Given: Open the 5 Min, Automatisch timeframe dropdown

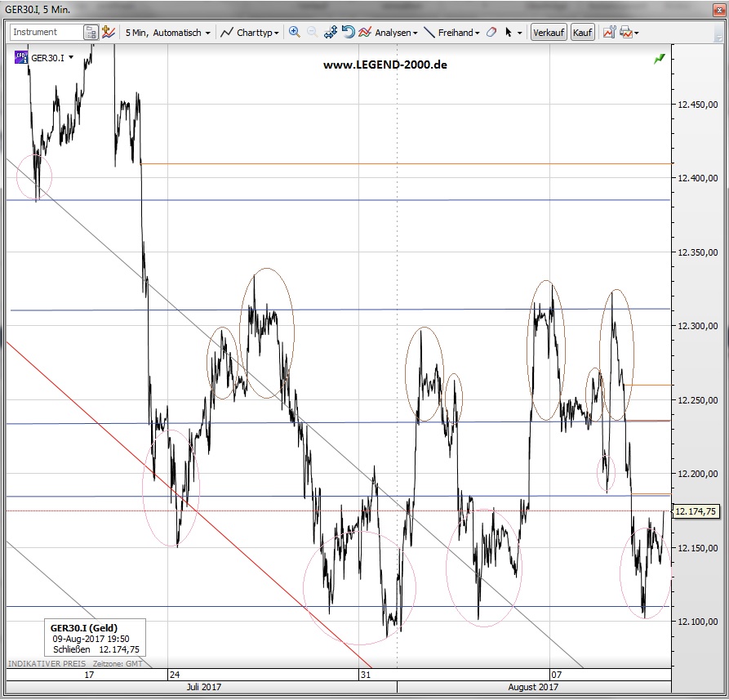Looking at the screenshot, I should (x=168, y=33).
